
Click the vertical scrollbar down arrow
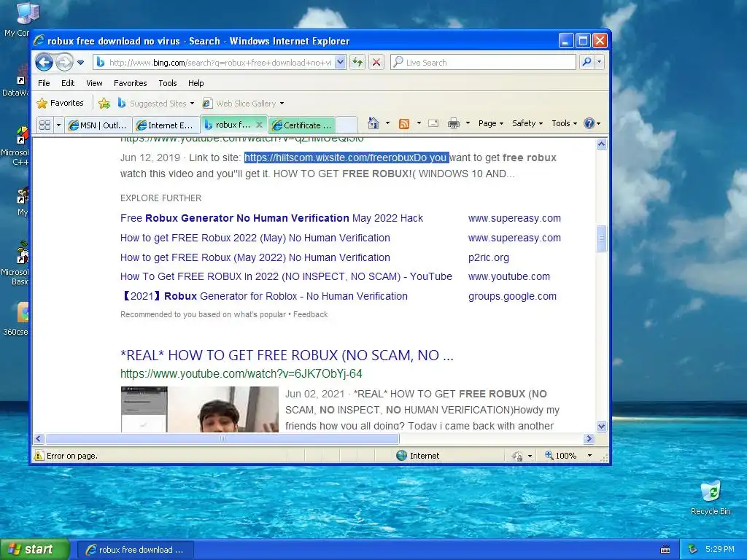(x=601, y=426)
